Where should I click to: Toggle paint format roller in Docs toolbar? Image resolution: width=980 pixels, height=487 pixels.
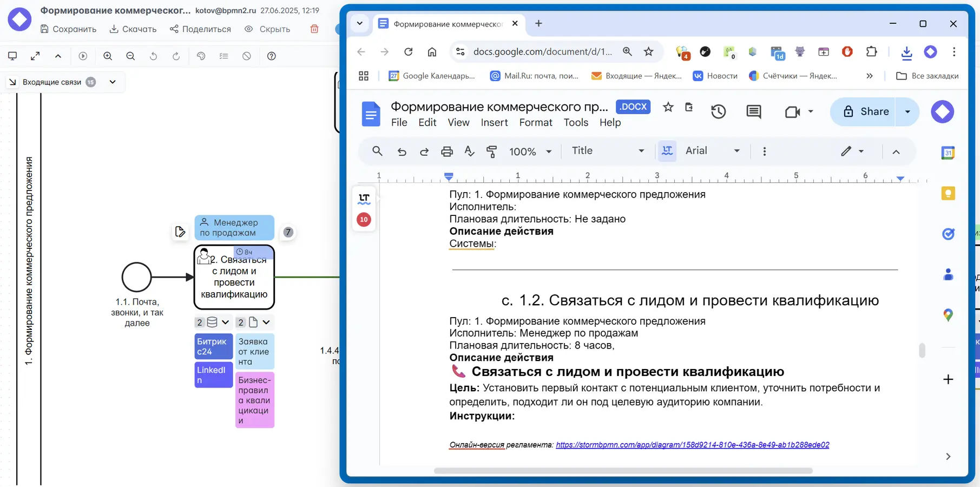(x=491, y=152)
